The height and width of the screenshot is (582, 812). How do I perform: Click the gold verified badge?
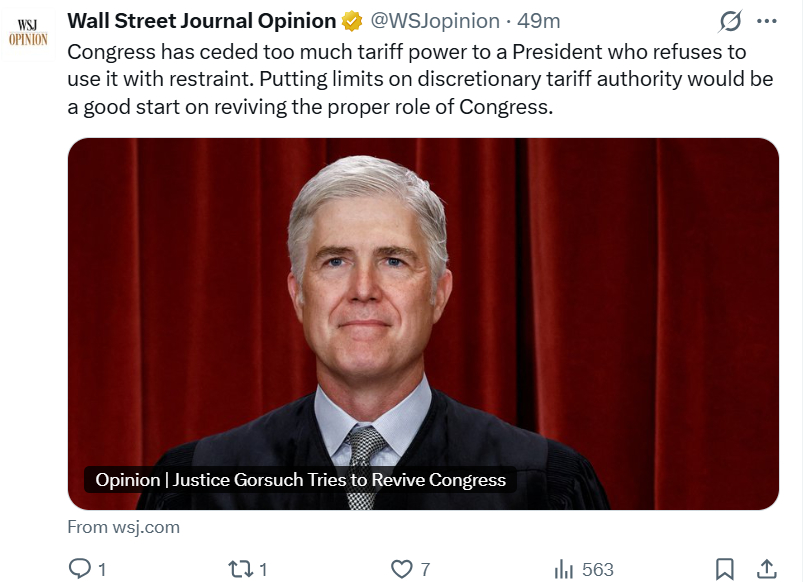[x=352, y=21]
